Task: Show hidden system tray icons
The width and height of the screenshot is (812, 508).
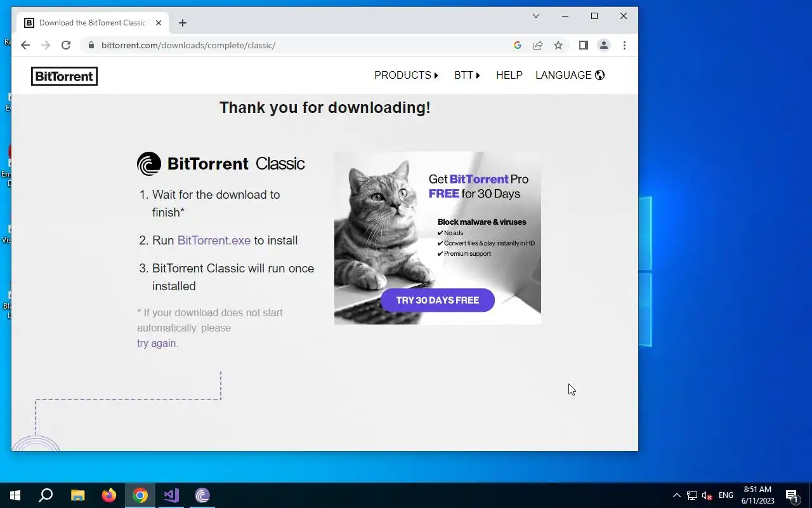Action: [x=676, y=495]
